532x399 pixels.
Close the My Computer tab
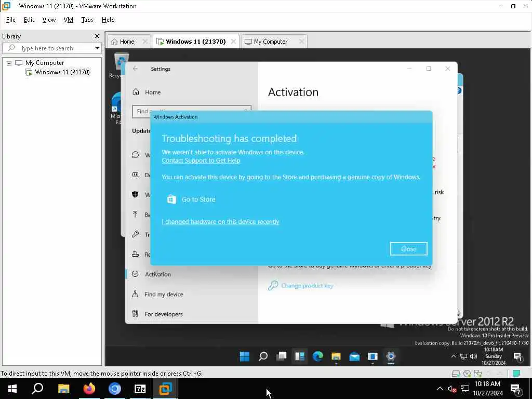301,42
